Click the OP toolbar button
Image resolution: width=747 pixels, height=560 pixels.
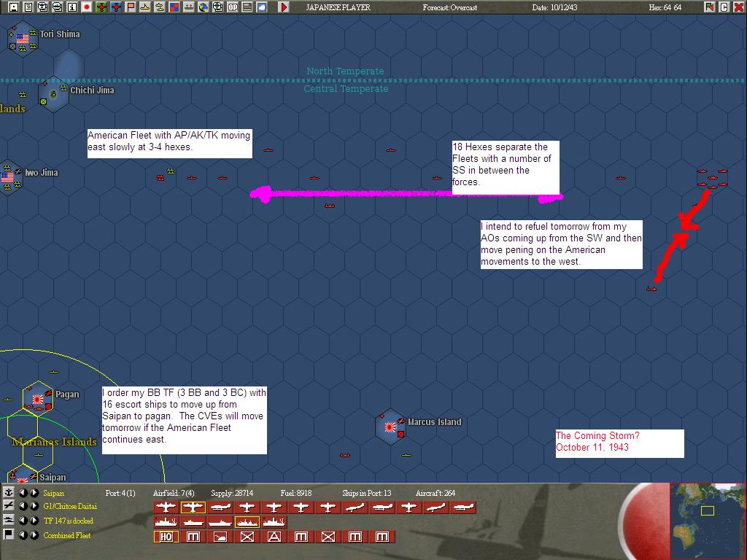pyautogui.click(x=233, y=7)
